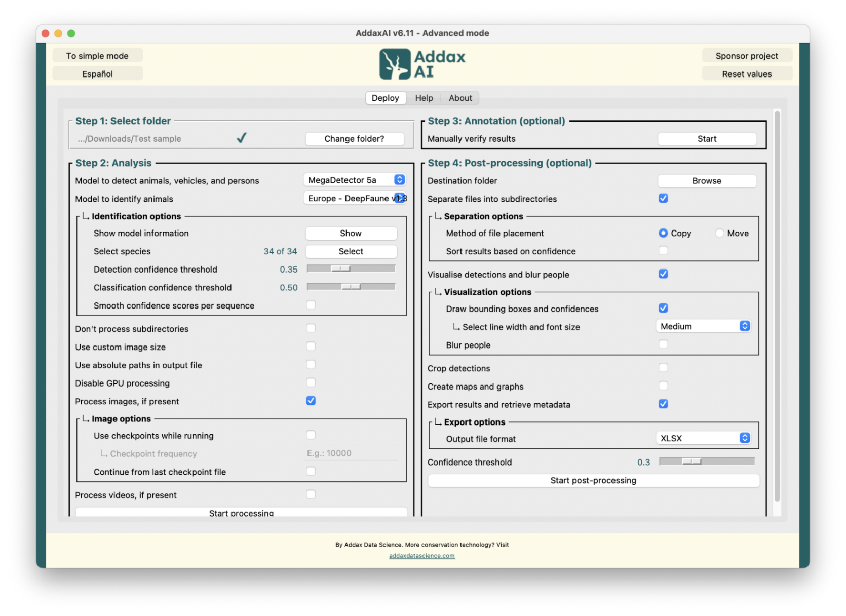Enable Crop detections checkbox
This screenshot has height=616, width=846.
[x=663, y=368]
